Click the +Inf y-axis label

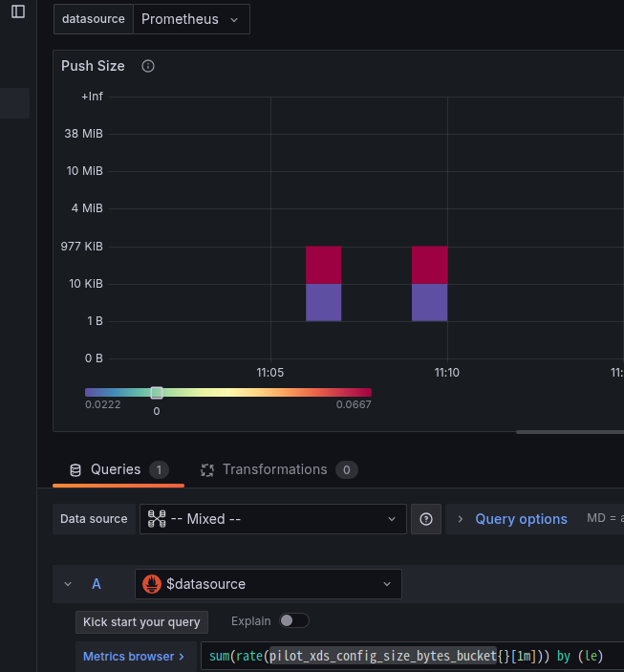click(x=92, y=97)
